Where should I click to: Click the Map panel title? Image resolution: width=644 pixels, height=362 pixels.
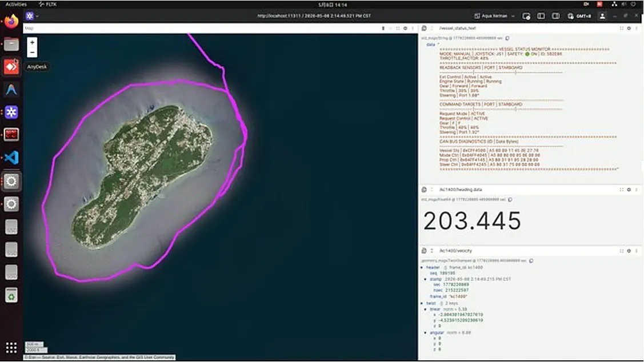coord(29,29)
